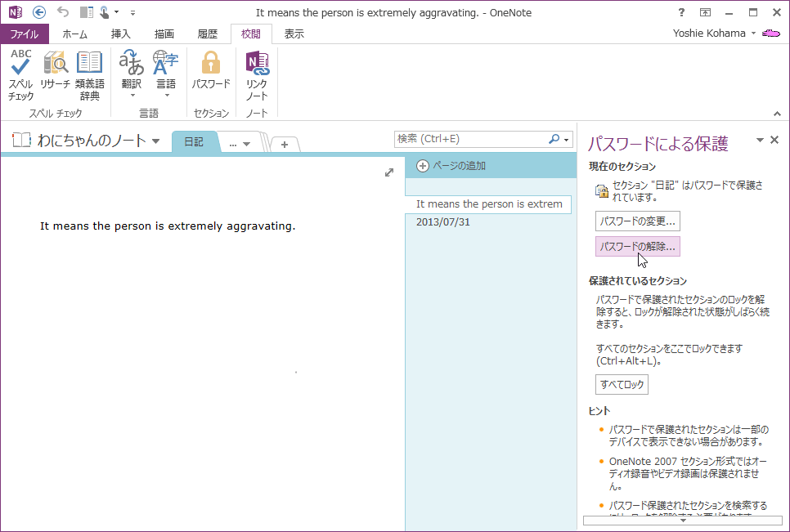Select the 校閲 ribbon tab
Image resolution: width=790 pixels, height=532 pixels.
251,34
